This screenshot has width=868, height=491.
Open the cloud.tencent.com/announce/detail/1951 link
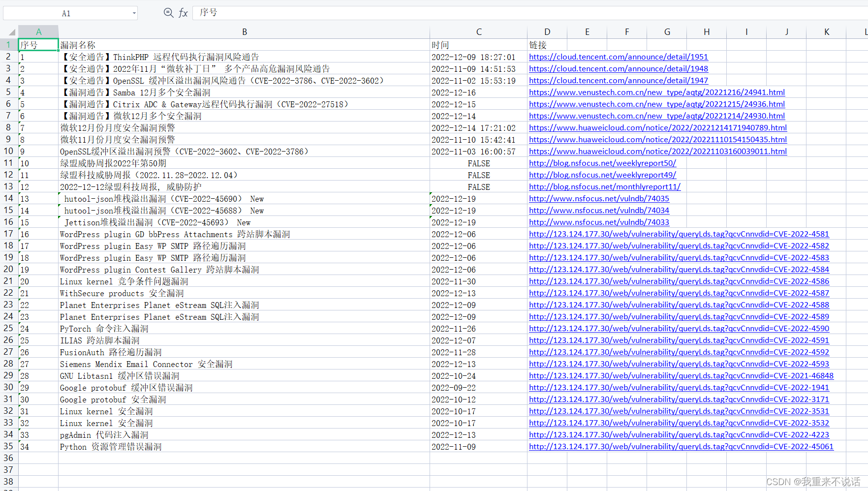[x=618, y=57]
